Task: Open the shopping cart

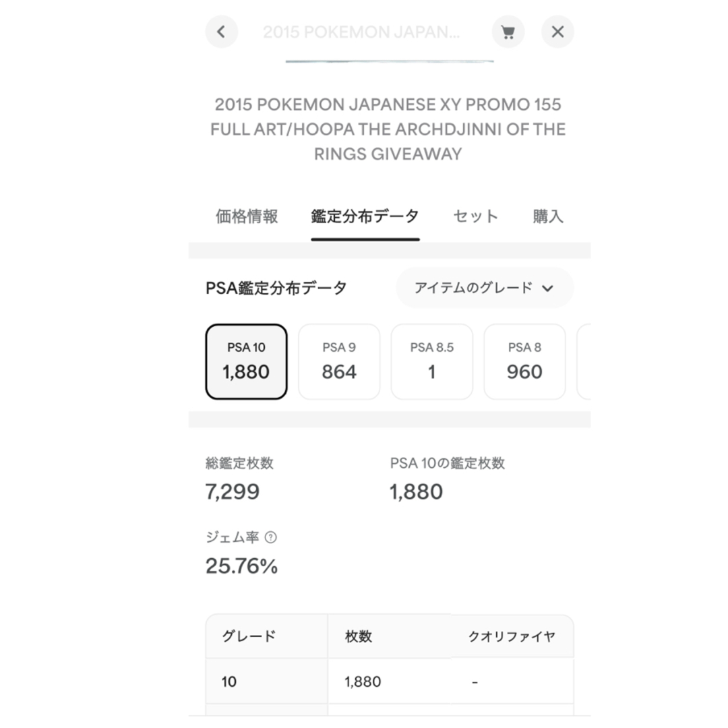Action: [508, 32]
